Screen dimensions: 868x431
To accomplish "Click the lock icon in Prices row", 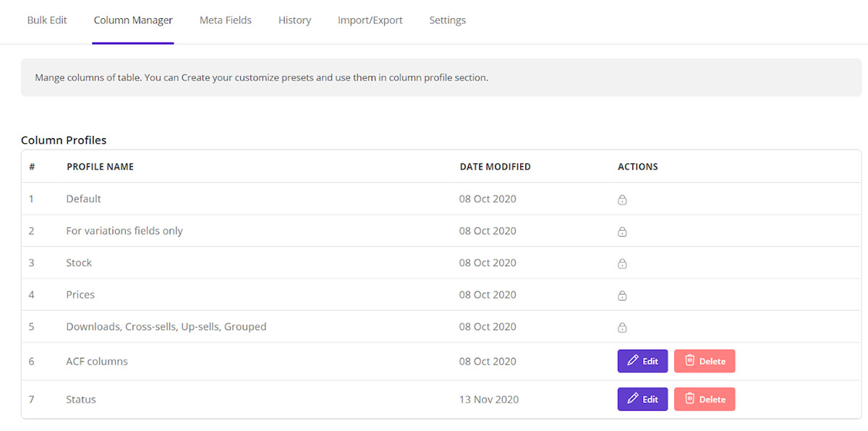I will point(622,295).
